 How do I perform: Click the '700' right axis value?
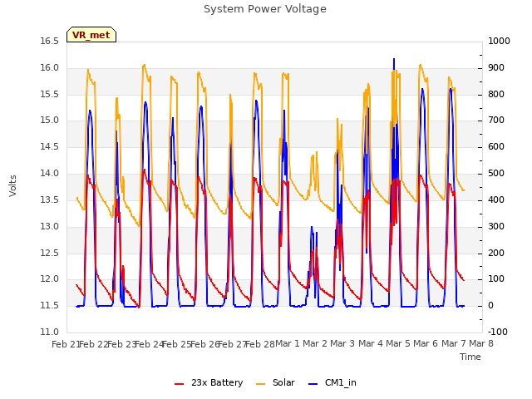point(496,121)
